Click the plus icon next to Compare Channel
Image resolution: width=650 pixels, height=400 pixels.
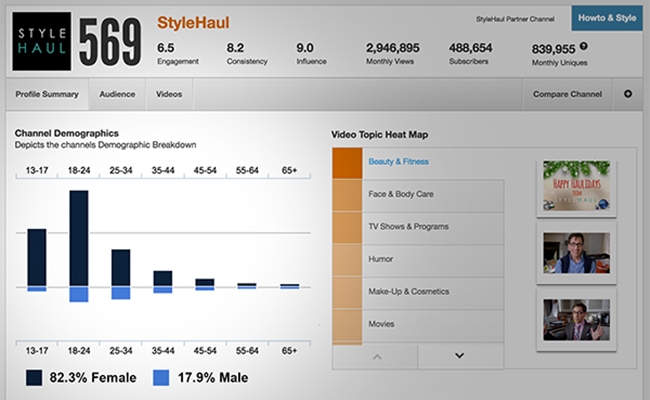point(628,95)
